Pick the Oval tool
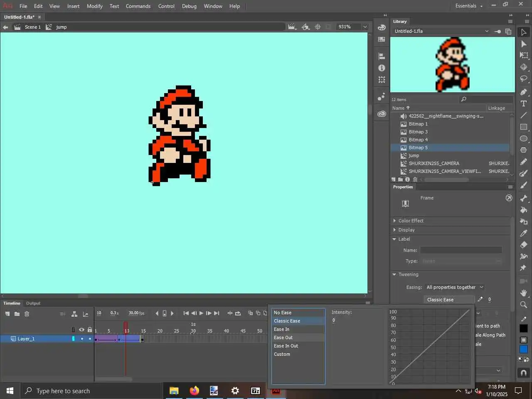Screen dimensions: 532x399 point(524,138)
